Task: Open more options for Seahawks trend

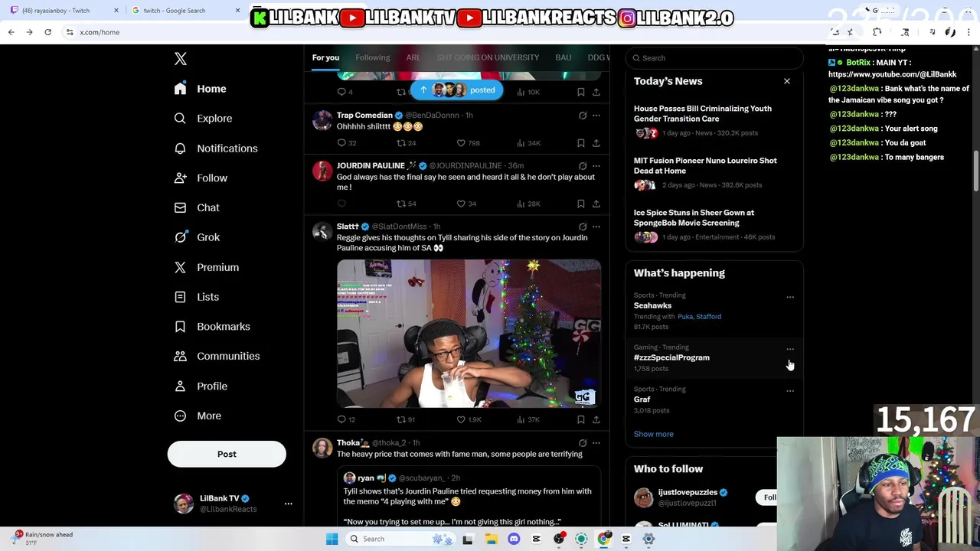Action: pos(790,297)
